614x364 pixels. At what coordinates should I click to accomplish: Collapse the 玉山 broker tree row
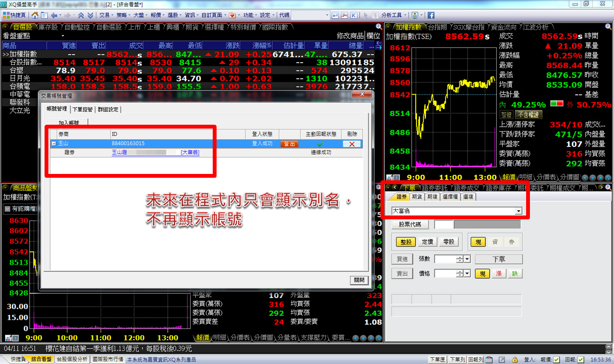[54, 144]
